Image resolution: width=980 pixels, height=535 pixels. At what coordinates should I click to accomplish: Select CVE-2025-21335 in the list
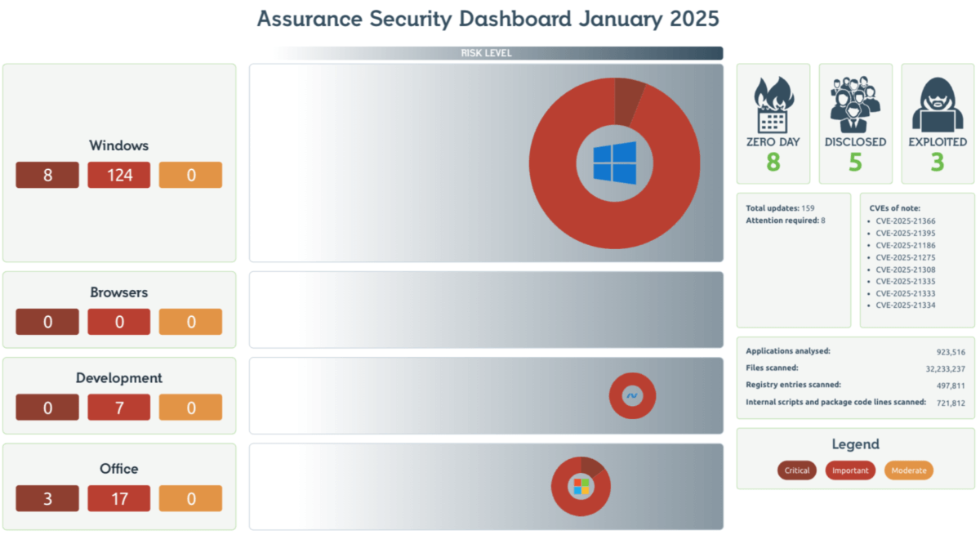pyautogui.click(x=906, y=281)
